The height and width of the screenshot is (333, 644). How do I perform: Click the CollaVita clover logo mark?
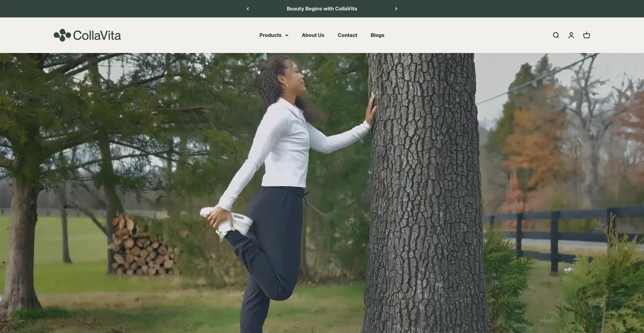(x=62, y=35)
